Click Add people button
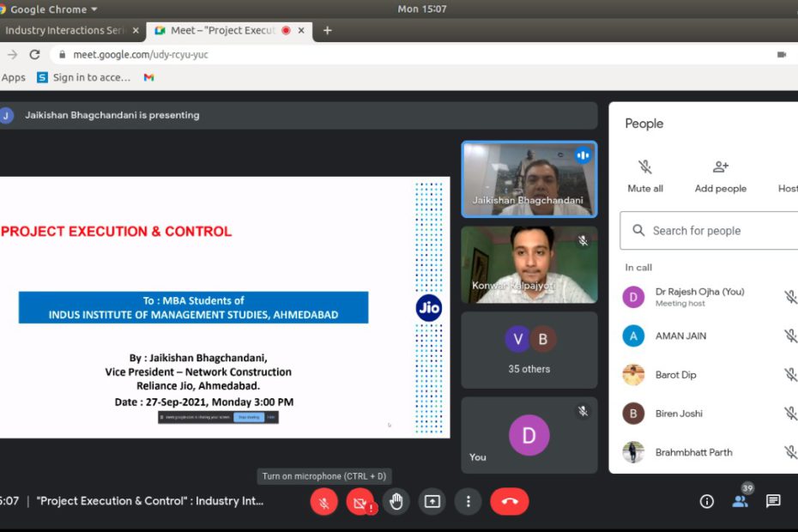This screenshot has width=798, height=532. (720, 175)
